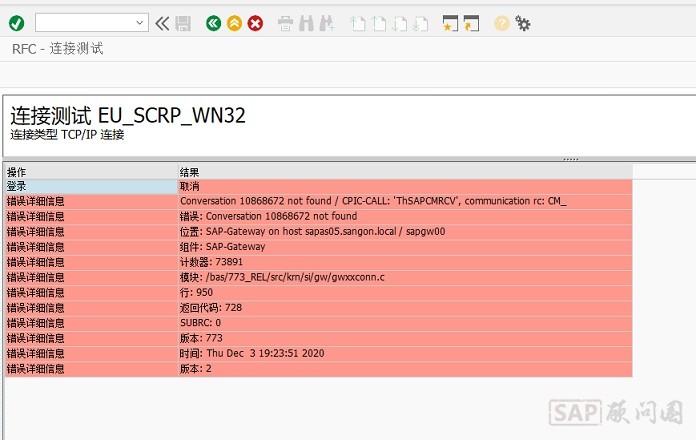The height and width of the screenshot is (440, 696).
Task: Click the '连接类型 TCP/IP 连接' text
Action: click(67, 135)
